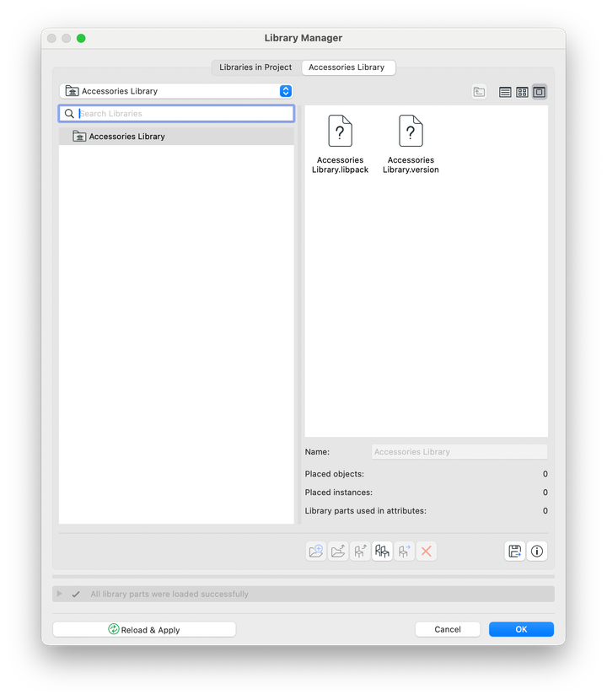607x700 pixels.
Task: Click the folder with upward arrow icon
Action: pos(338,551)
